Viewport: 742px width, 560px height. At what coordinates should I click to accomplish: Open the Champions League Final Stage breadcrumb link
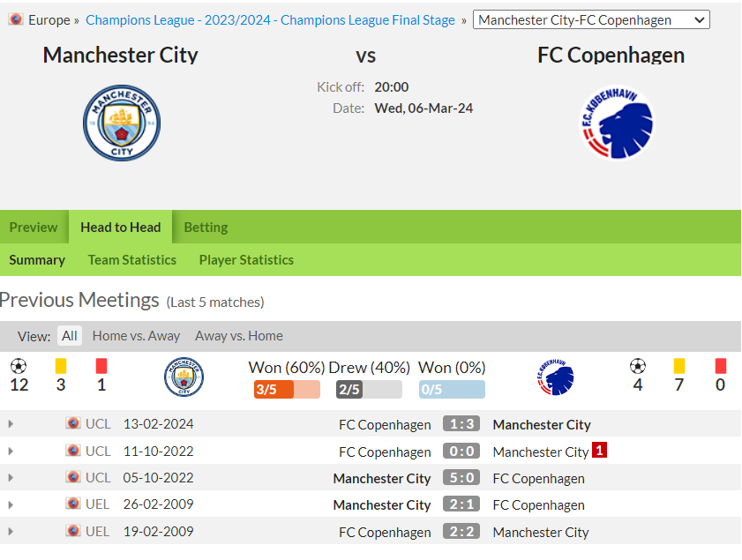[270, 20]
